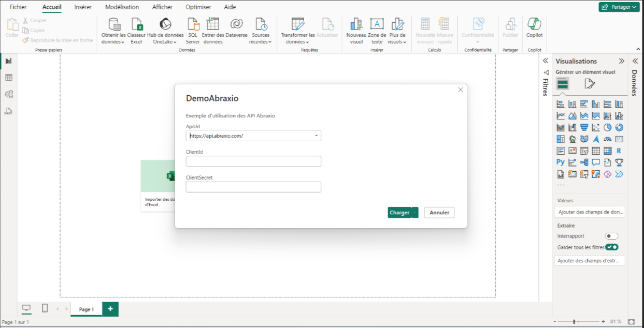Image resolution: width=644 pixels, height=328 pixels.
Task: Open the build visual fields icon
Action: tap(563, 83)
